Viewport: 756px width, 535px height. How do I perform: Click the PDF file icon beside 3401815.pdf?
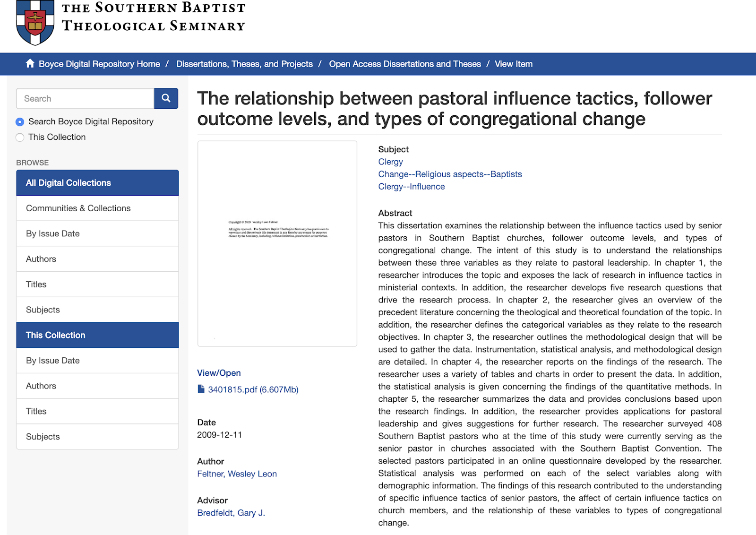click(x=201, y=389)
